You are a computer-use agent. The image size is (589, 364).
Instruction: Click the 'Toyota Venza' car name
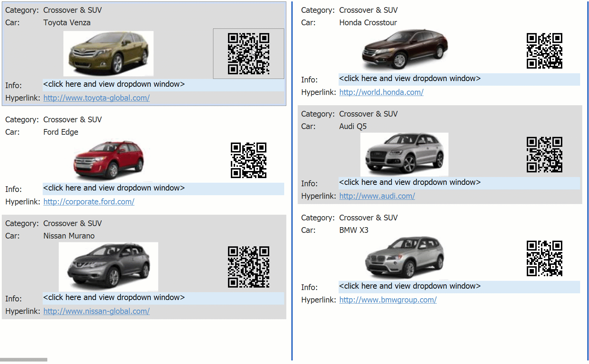tap(67, 23)
